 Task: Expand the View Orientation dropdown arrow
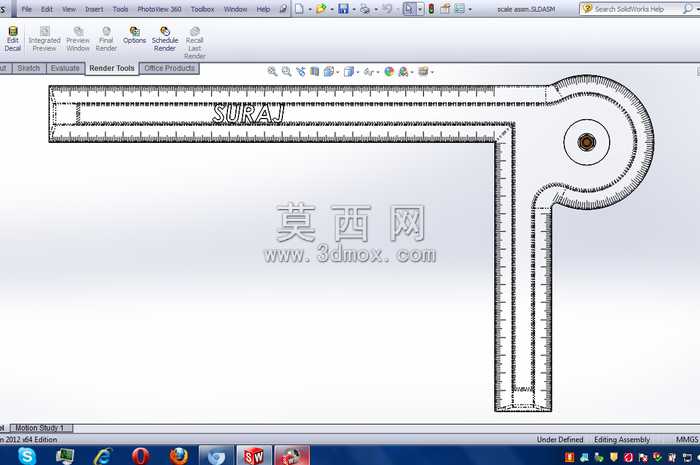338,72
